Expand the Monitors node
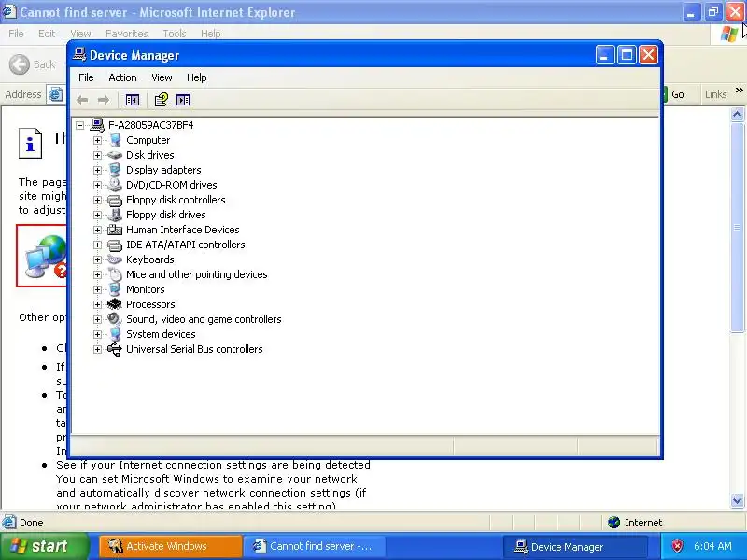Screen dimensions: 747x560 [x=98, y=289]
